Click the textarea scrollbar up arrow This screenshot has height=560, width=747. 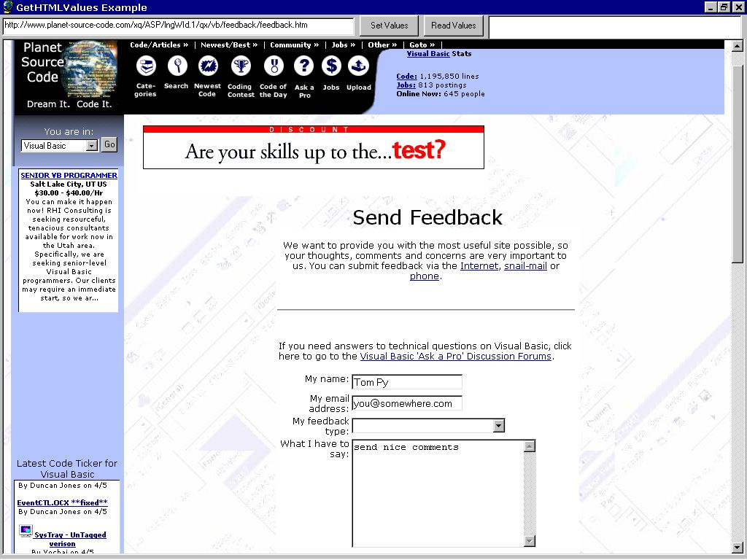[530, 446]
